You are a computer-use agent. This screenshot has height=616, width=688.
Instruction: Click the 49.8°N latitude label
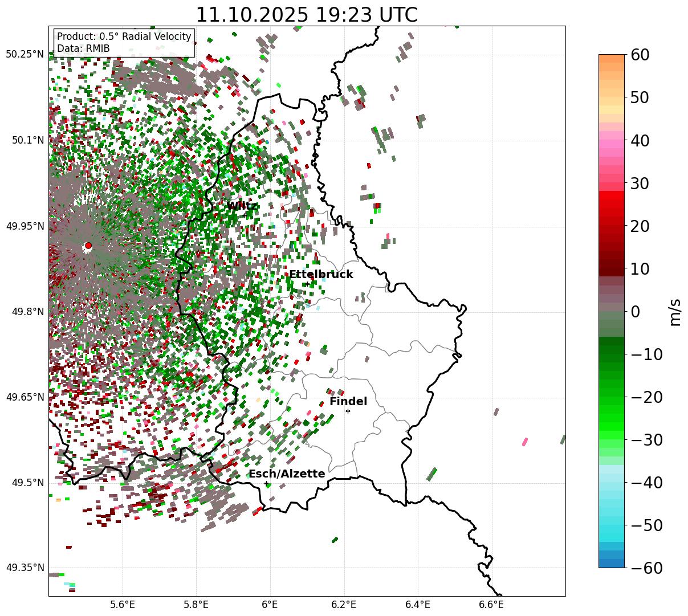pos(27,312)
